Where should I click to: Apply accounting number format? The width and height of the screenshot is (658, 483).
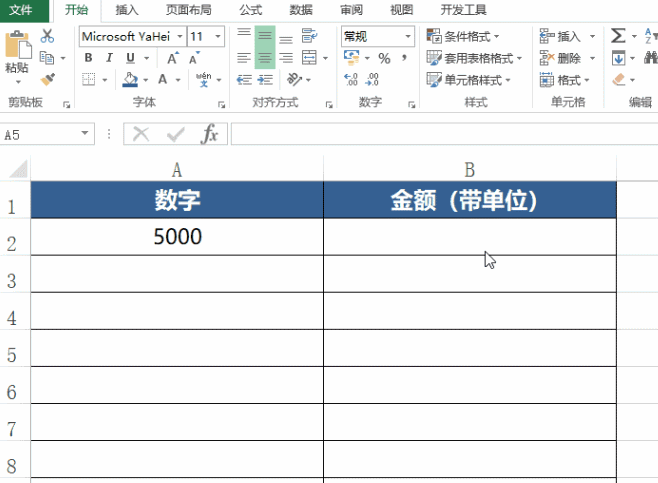[x=351, y=57]
